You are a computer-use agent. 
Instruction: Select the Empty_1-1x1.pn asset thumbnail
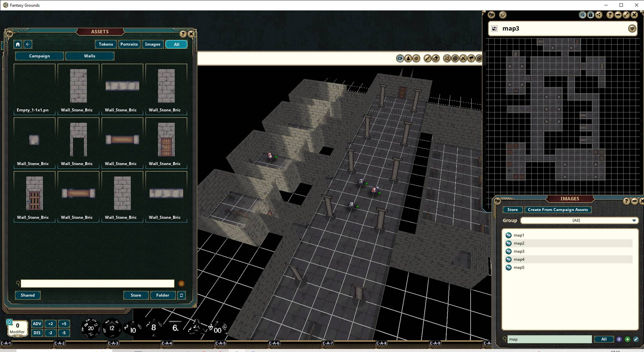[35, 89]
